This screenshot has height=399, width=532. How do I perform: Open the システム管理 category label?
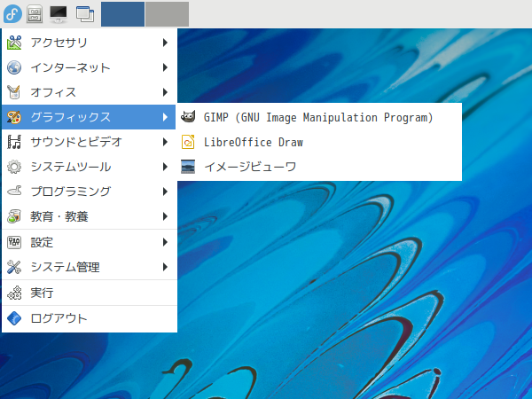click(65, 267)
